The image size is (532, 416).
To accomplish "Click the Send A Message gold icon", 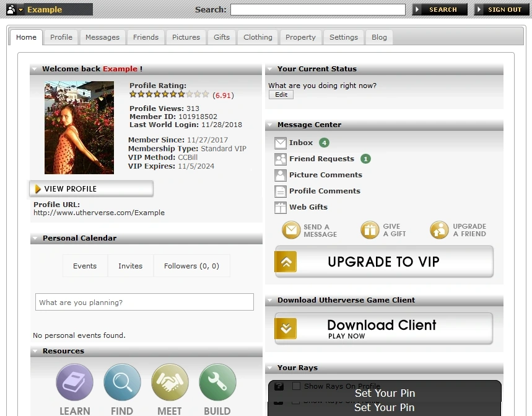I will click(x=291, y=230).
